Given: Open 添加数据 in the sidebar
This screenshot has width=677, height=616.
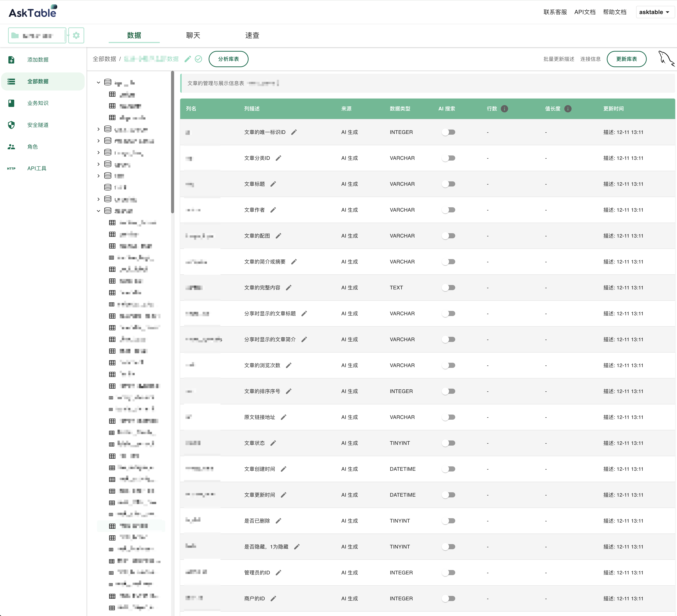Looking at the screenshot, I should pyautogui.click(x=43, y=59).
